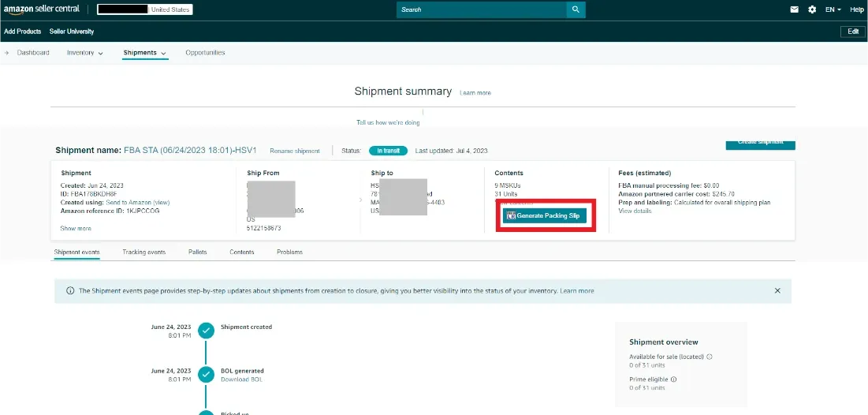
Task: Click the search magnifier button
Action: [x=576, y=9]
